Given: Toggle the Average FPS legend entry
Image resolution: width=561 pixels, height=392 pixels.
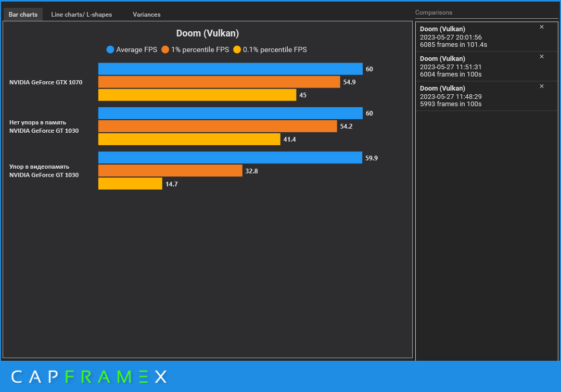Looking at the screenshot, I should (x=132, y=50).
